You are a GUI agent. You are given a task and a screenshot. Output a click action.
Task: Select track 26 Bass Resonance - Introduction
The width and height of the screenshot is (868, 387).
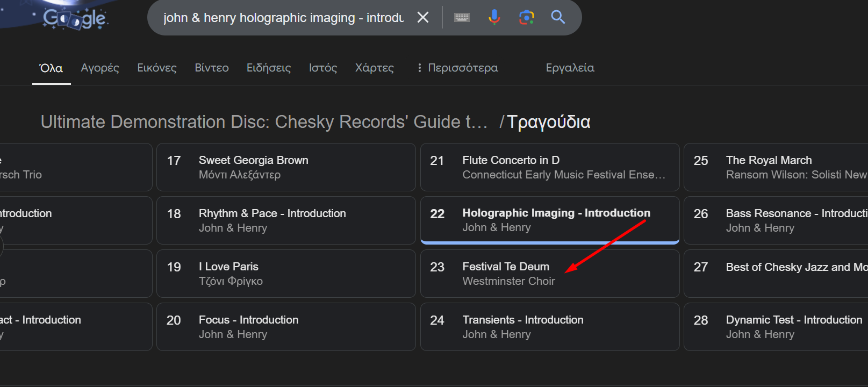[x=776, y=220]
